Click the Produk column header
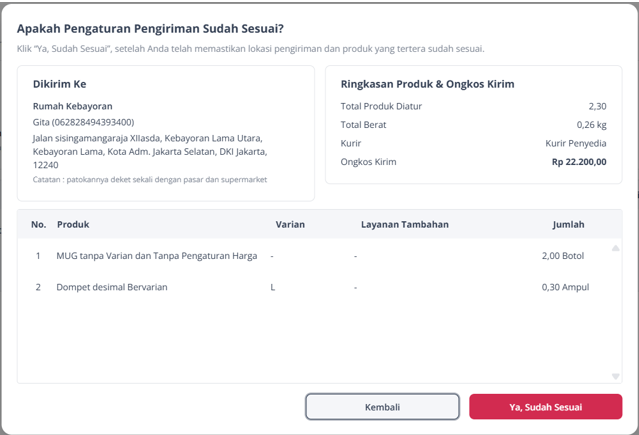This screenshot has width=639, height=435. (73, 224)
